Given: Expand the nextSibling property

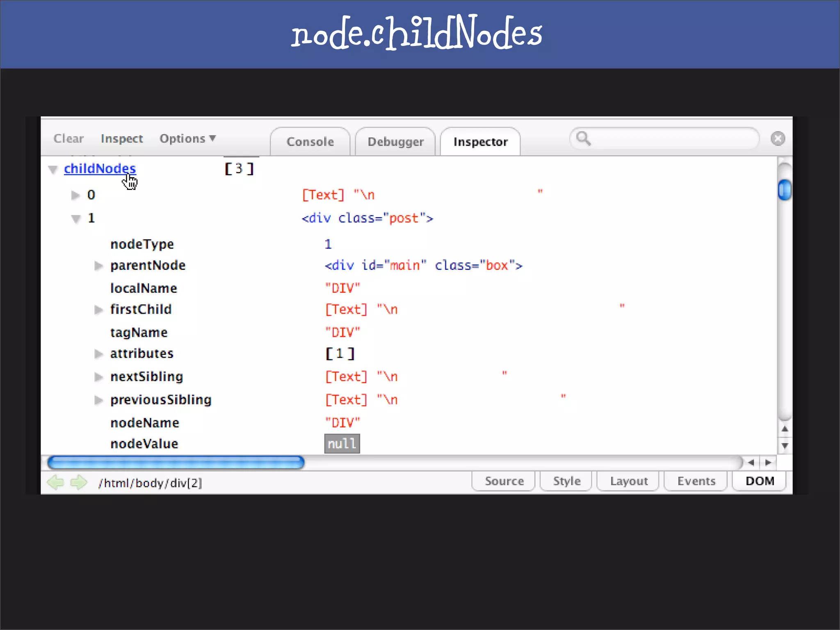Looking at the screenshot, I should [98, 377].
